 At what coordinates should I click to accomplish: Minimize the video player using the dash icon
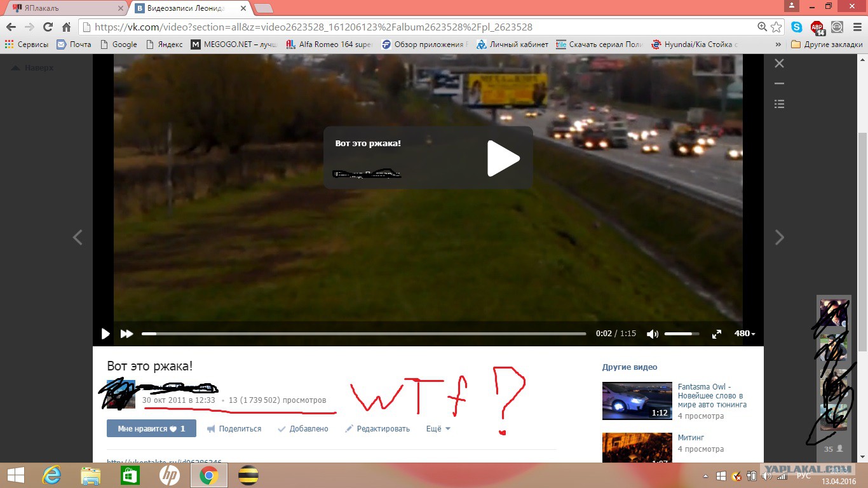coord(779,83)
